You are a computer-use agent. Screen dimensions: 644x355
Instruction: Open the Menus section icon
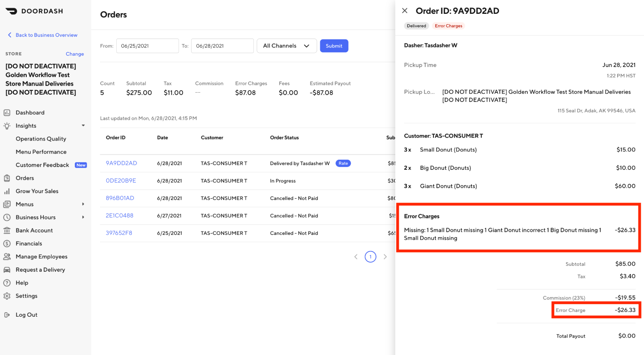pyautogui.click(x=7, y=203)
